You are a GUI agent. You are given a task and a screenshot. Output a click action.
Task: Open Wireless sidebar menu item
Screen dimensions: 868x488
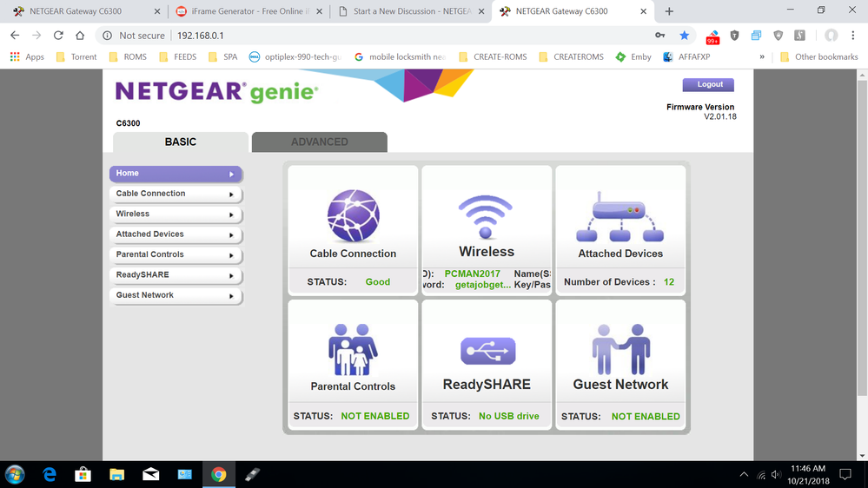176,214
